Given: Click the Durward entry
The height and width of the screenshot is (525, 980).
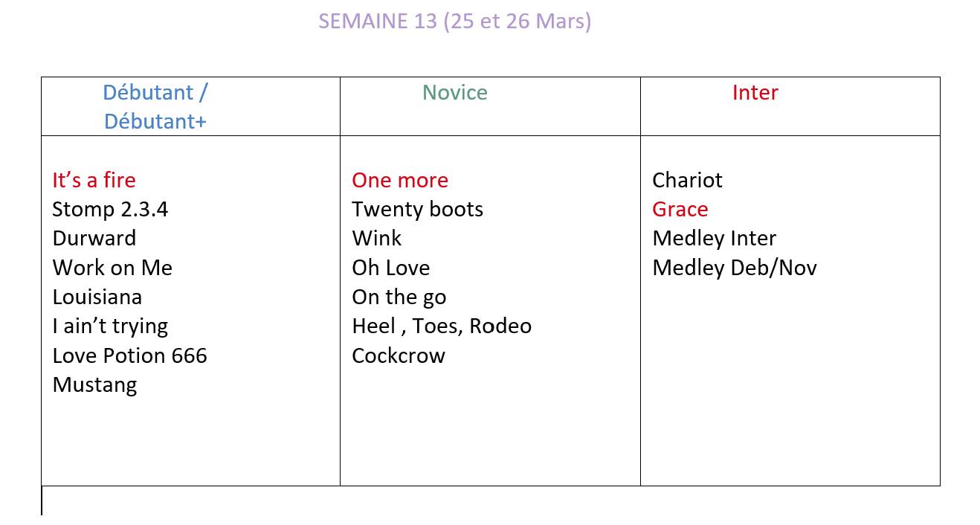Looking at the screenshot, I should tap(94, 238).
